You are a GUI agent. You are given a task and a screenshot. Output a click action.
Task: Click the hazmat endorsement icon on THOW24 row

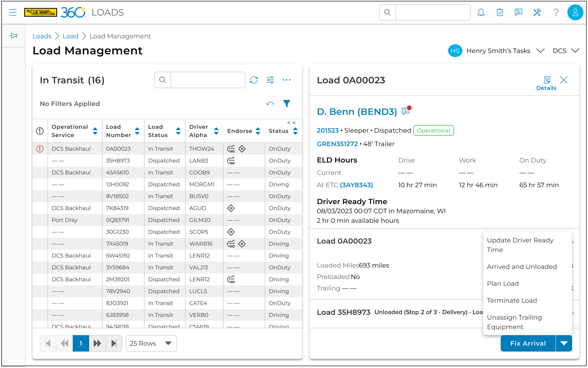(x=242, y=149)
